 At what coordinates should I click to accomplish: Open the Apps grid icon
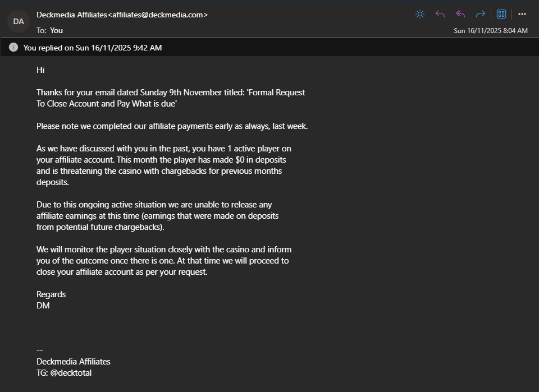(501, 14)
